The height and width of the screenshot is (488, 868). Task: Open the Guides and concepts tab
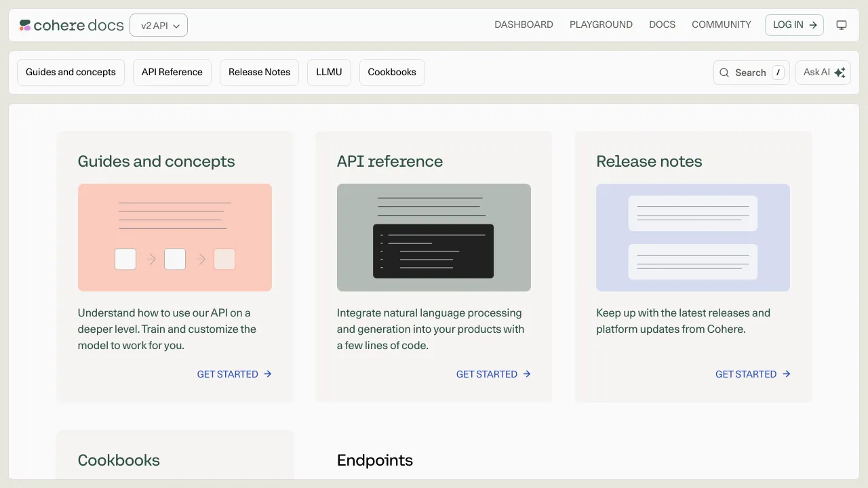(x=71, y=73)
